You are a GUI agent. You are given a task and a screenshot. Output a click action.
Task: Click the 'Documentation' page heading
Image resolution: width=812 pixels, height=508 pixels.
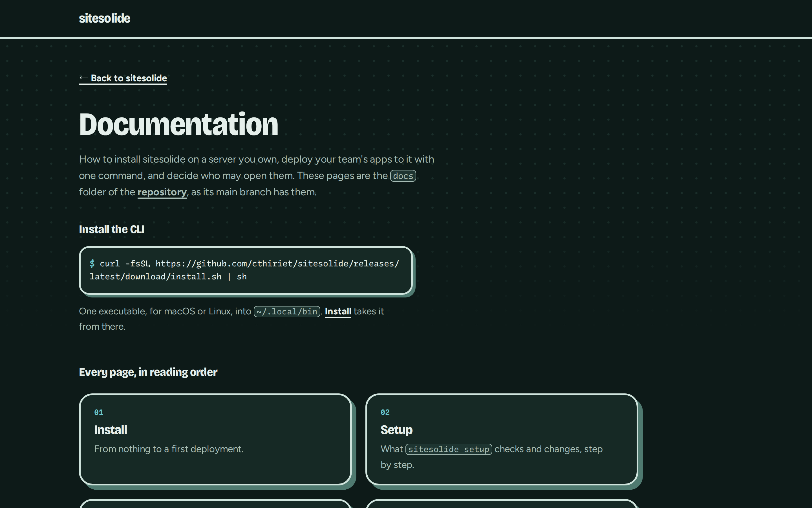click(178, 124)
